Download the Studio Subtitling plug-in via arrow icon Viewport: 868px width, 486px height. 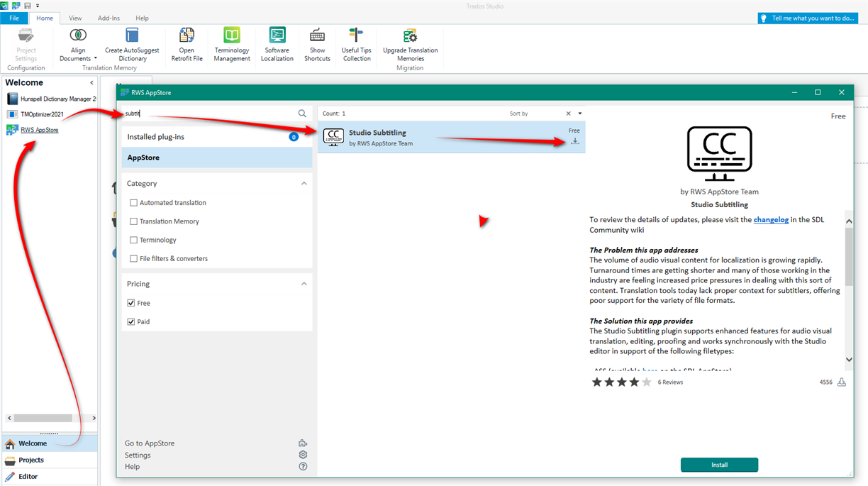click(575, 141)
